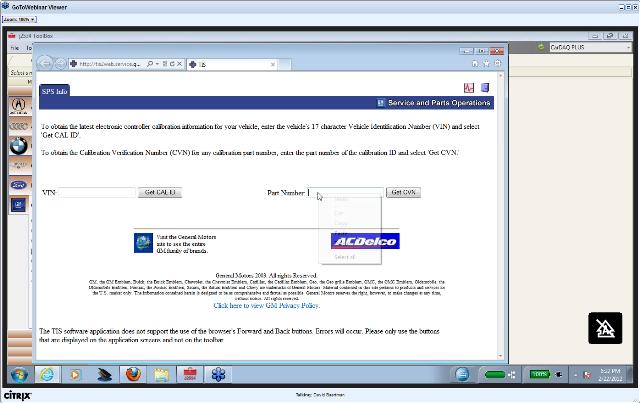This screenshot has width=640, height=403.
Task: Click the stop (X) icon in address bar
Action: pyautogui.click(x=179, y=64)
